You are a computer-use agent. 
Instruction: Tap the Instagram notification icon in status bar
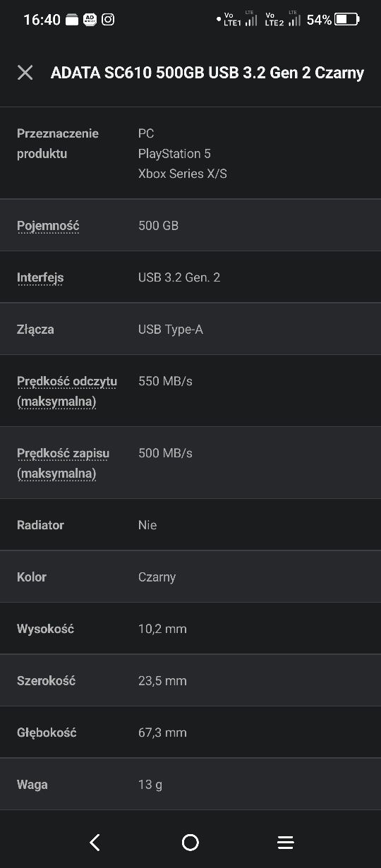(x=108, y=20)
